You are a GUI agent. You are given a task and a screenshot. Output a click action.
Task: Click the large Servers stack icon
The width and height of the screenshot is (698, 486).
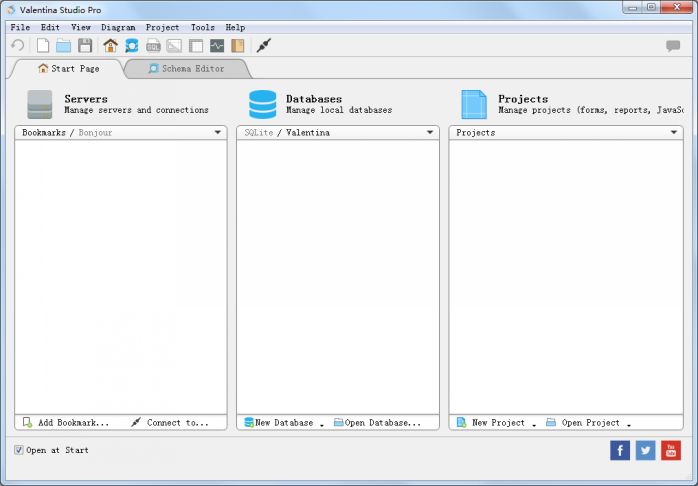pos(40,105)
